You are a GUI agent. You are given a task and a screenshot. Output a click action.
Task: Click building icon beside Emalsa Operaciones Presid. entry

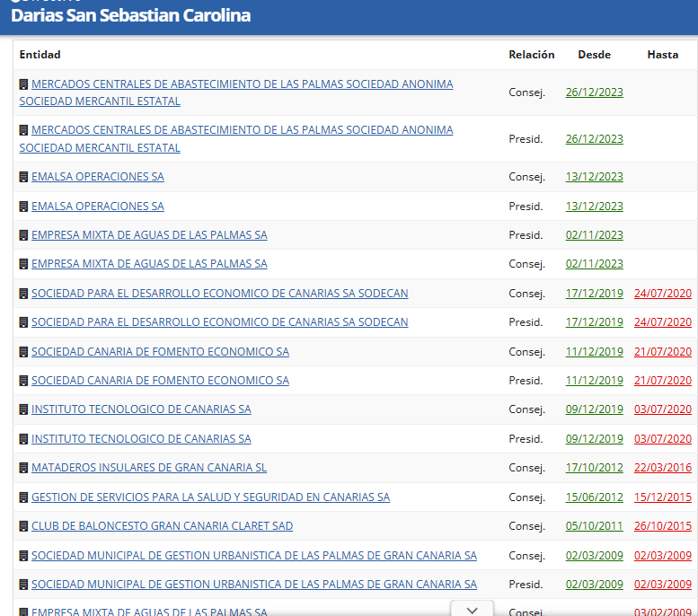click(x=23, y=207)
